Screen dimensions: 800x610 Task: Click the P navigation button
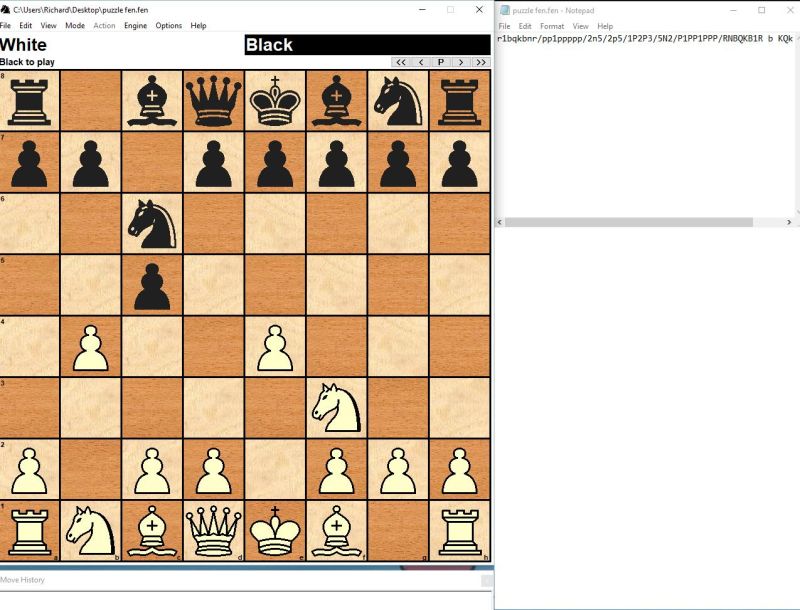point(440,62)
